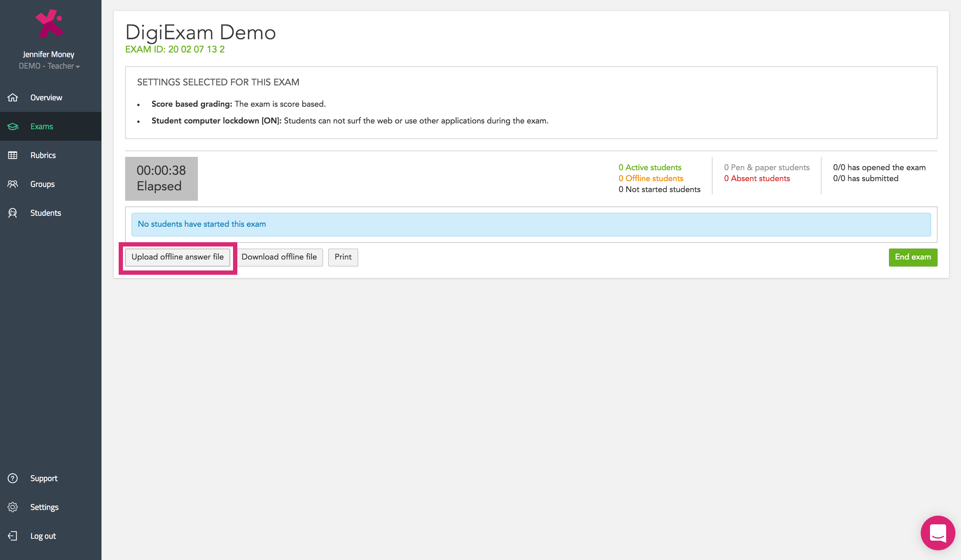The image size is (961, 560).
Task: Navigate to the Students page
Action: click(45, 213)
